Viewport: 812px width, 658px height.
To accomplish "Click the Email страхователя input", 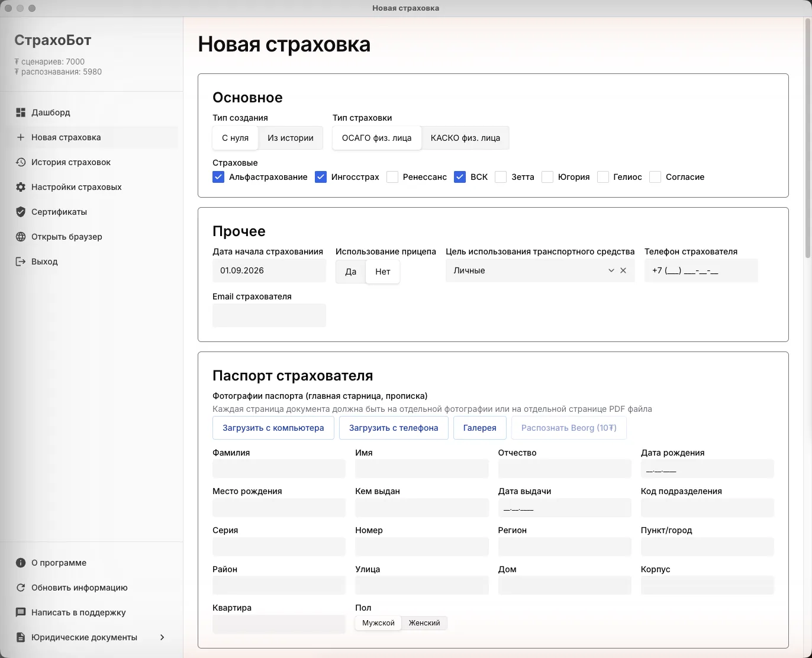I will (269, 315).
